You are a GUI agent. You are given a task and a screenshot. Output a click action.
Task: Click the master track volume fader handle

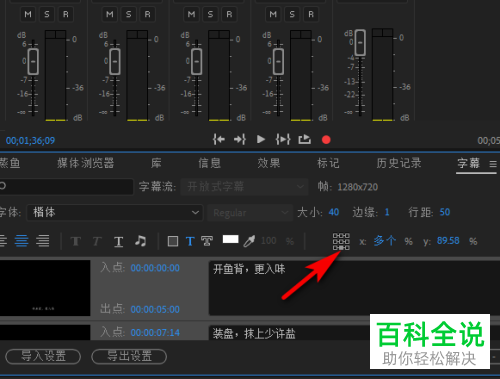coord(360,42)
